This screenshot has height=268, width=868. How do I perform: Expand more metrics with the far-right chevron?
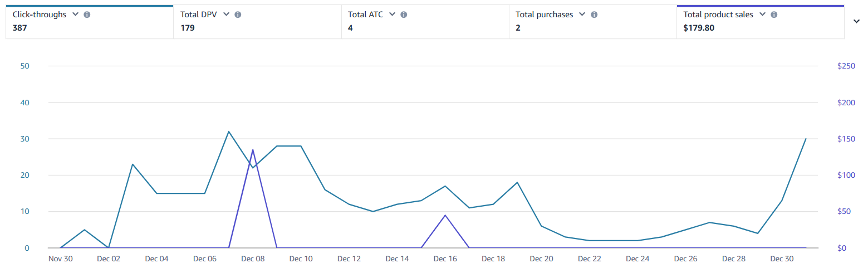pyautogui.click(x=856, y=21)
